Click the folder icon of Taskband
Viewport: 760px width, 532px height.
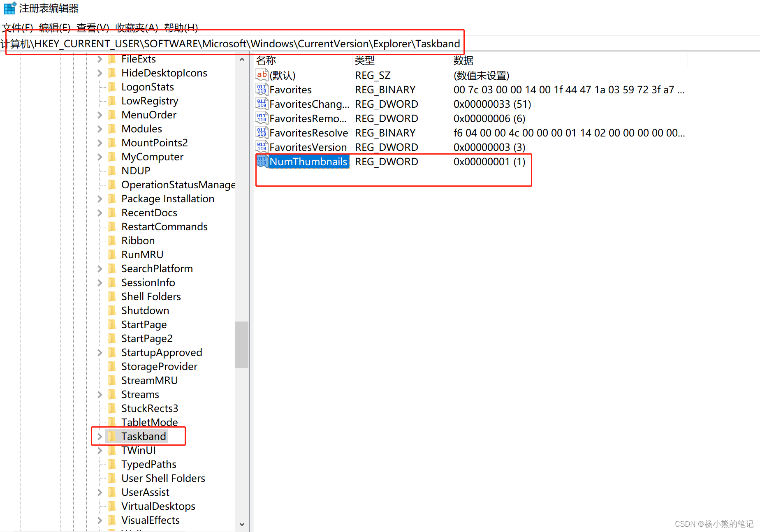[x=112, y=437]
